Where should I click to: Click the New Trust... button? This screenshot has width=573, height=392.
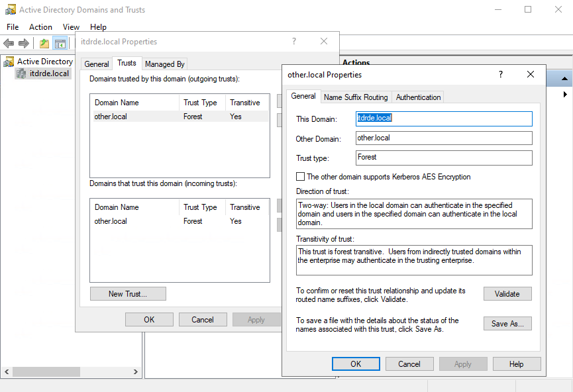point(128,294)
